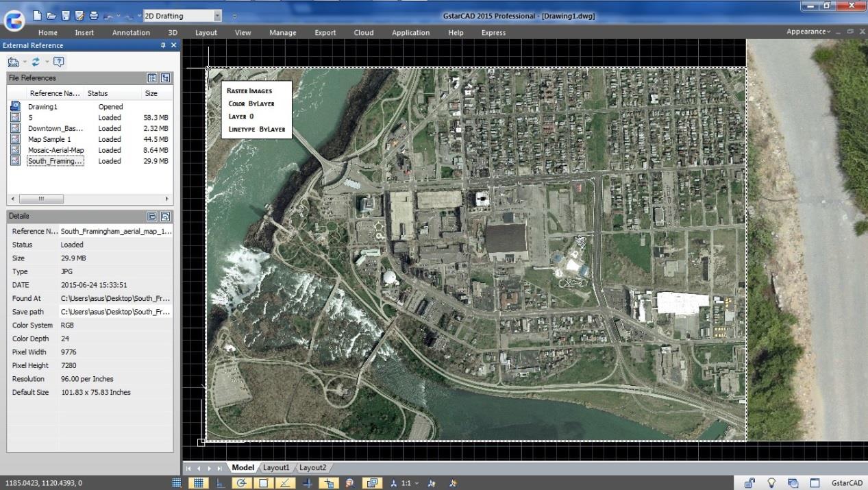Screen dimensions: 868x490
Task: Switch to the Annotation ribbon tab
Action: (130, 32)
